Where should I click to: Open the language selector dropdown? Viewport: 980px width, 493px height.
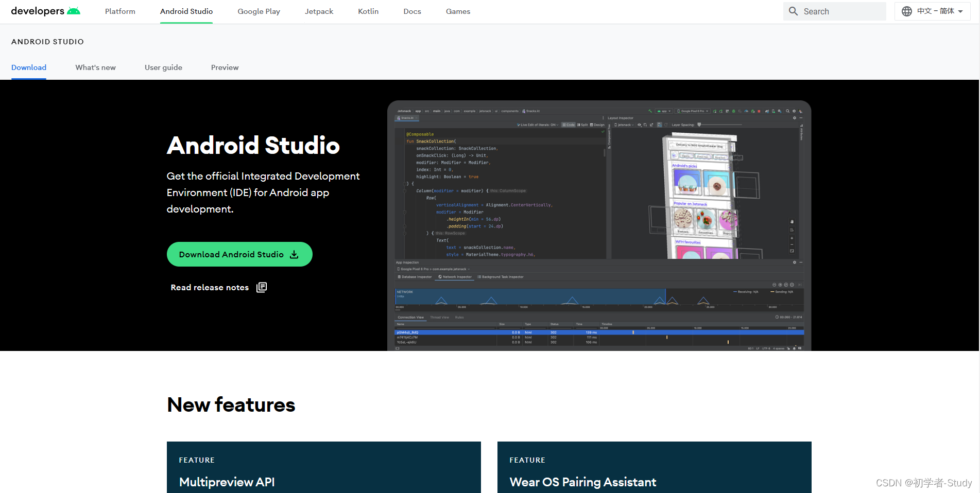932,11
